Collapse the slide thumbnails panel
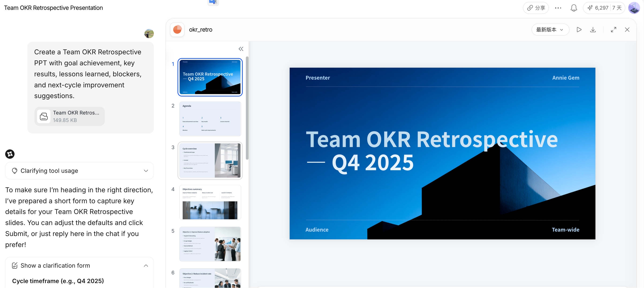 241,49
